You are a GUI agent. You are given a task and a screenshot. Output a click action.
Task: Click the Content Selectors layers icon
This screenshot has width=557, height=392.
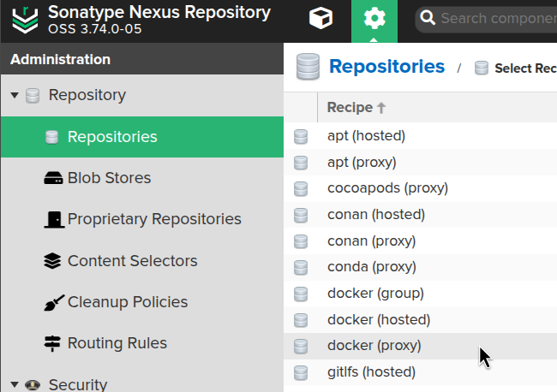(52, 261)
